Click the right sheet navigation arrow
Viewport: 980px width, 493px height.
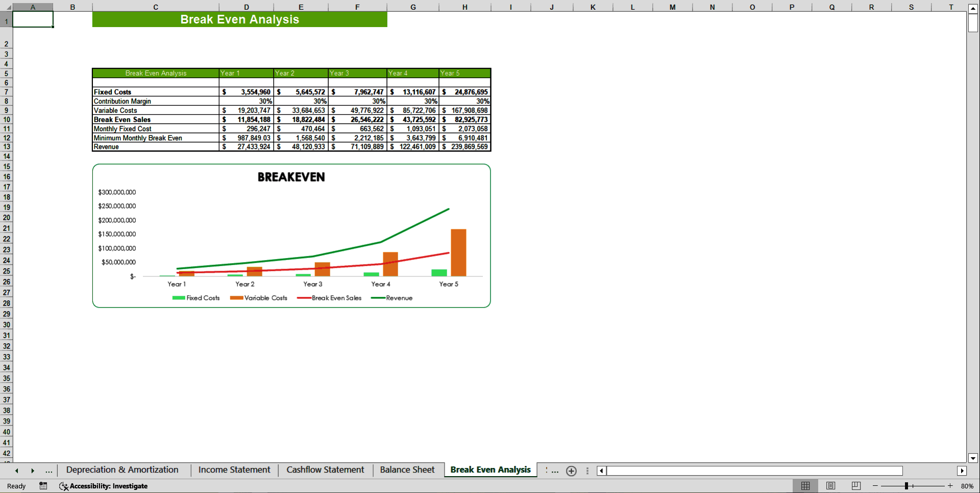tap(33, 471)
